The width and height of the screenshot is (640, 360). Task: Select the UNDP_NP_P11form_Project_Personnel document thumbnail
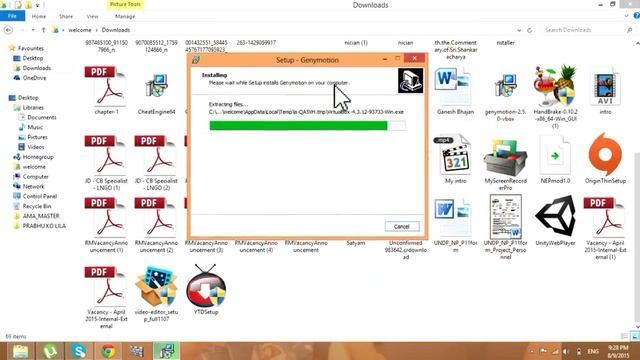(505, 216)
